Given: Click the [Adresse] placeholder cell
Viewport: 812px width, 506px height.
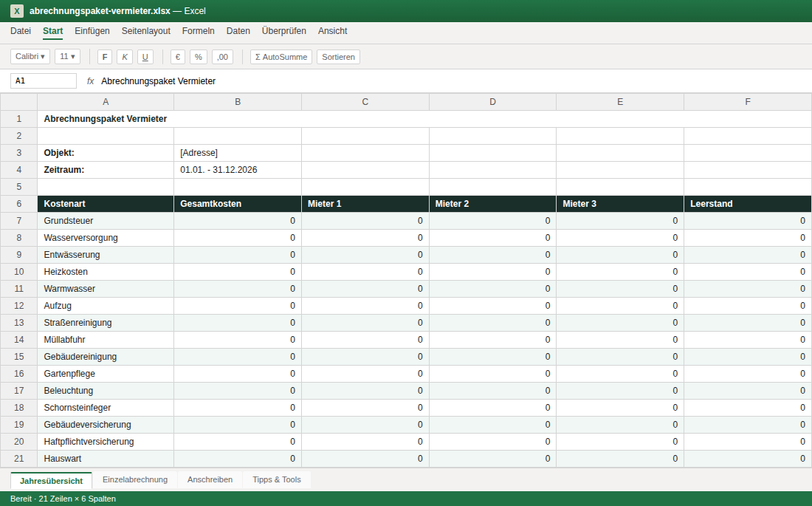Looking at the screenshot, I should coord(238,153).
